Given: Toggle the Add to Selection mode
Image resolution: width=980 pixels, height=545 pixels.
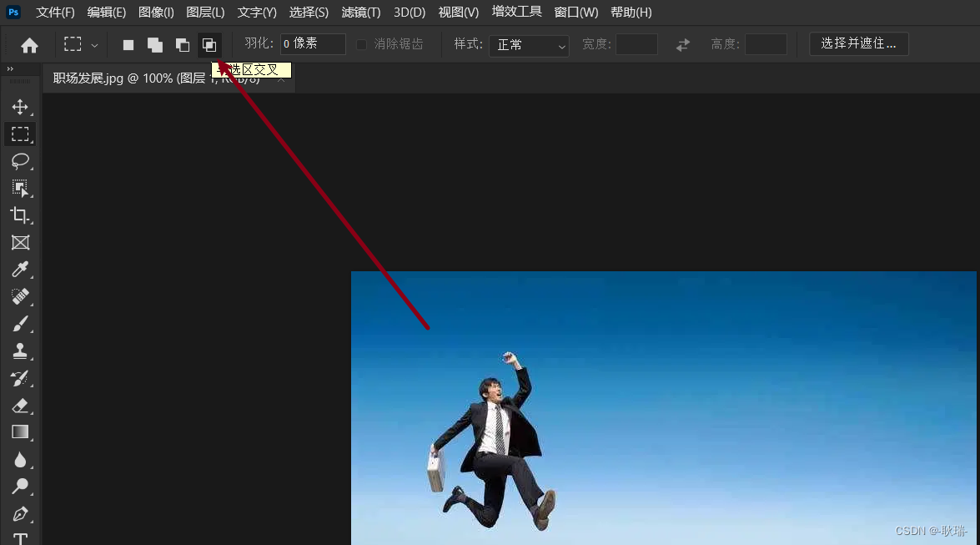Looking at the screenshot, I should 155,43.
